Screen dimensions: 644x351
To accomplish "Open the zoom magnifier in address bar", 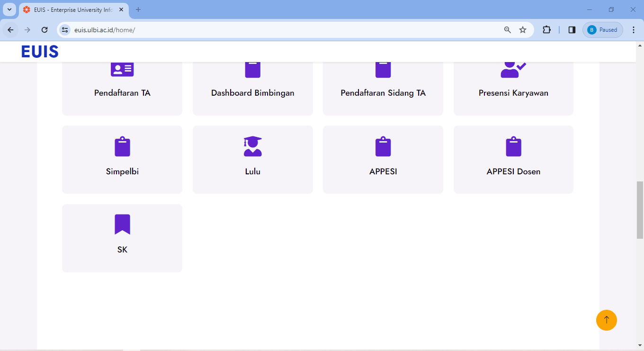I will 508,30.
